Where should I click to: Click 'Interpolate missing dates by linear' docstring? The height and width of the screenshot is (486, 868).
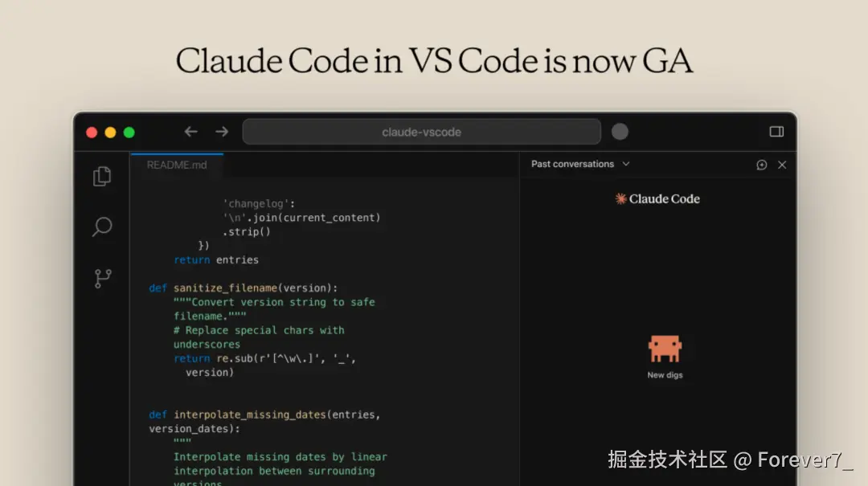(x=280, y=456)
